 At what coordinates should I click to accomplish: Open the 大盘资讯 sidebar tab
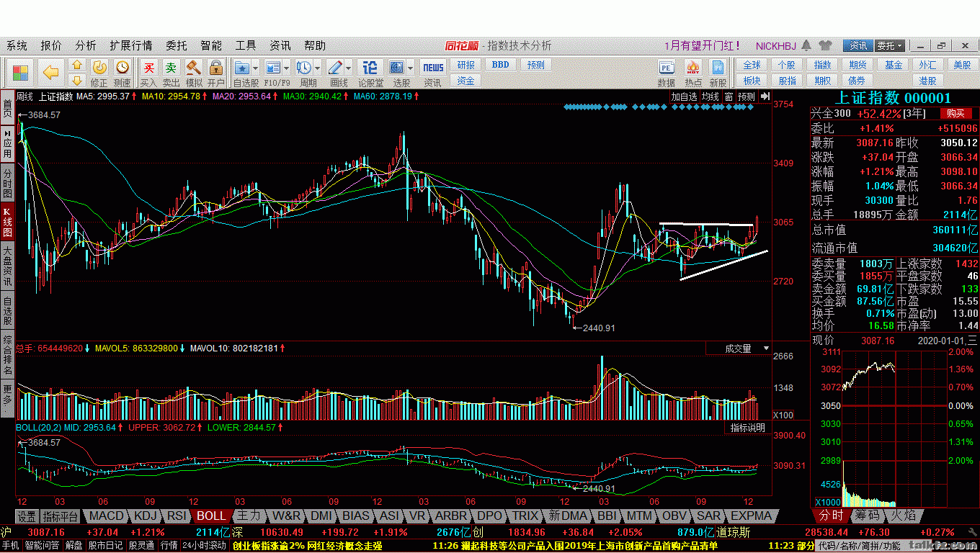coord(7,264)
